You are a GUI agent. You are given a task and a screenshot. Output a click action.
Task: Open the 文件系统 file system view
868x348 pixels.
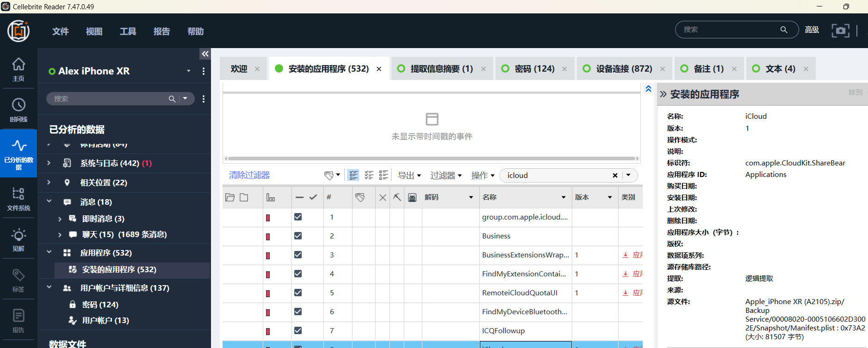click(x=19, y=198)
